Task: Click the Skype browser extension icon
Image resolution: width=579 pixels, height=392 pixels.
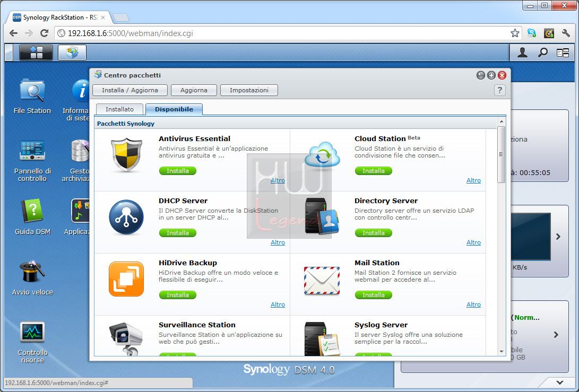Action: point(532,33)
